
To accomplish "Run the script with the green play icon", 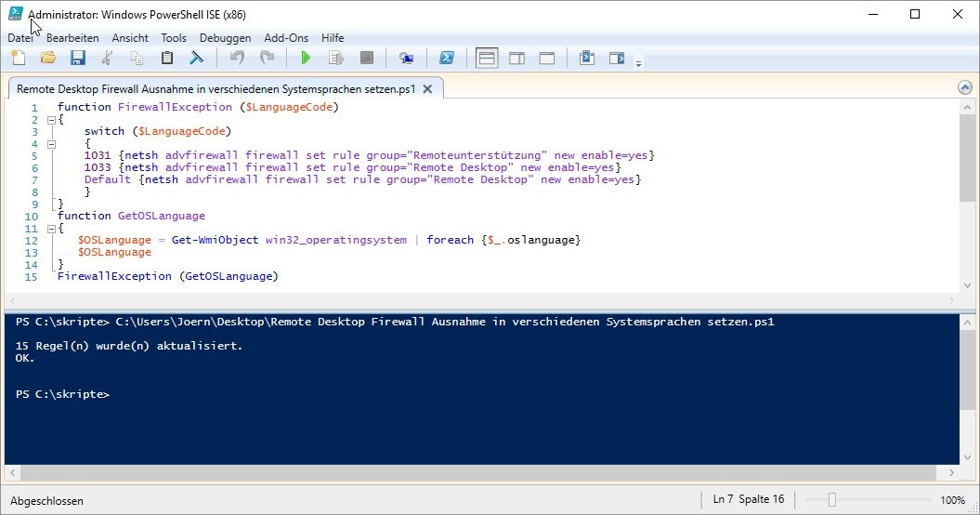I will click(x=306, y=59).
